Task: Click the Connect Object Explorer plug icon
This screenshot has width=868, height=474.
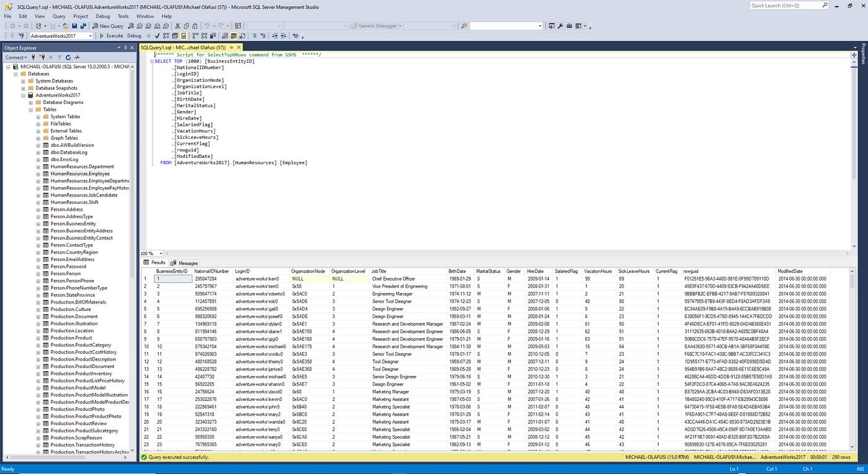Action: pos(33,58)
